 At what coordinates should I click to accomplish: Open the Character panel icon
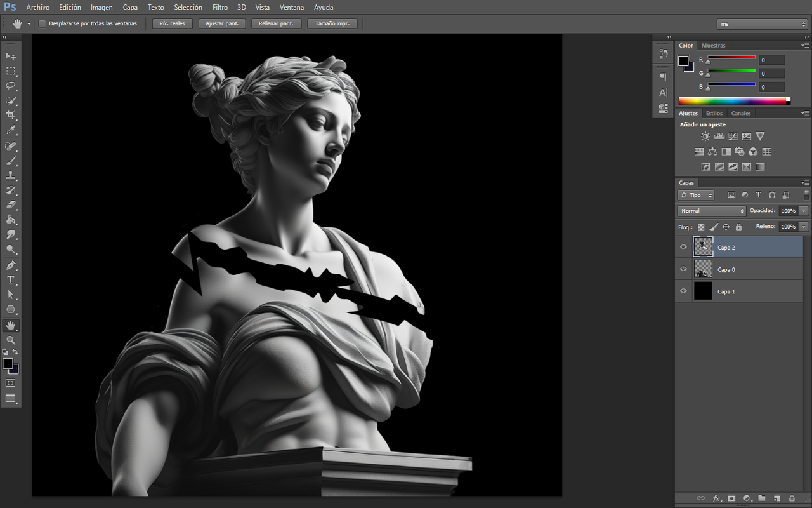pyautogui.click(x=663, y=93)
